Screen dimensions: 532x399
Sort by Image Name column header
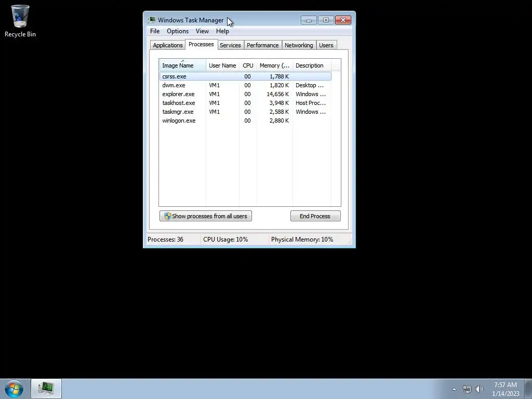[x=182, y=65]
